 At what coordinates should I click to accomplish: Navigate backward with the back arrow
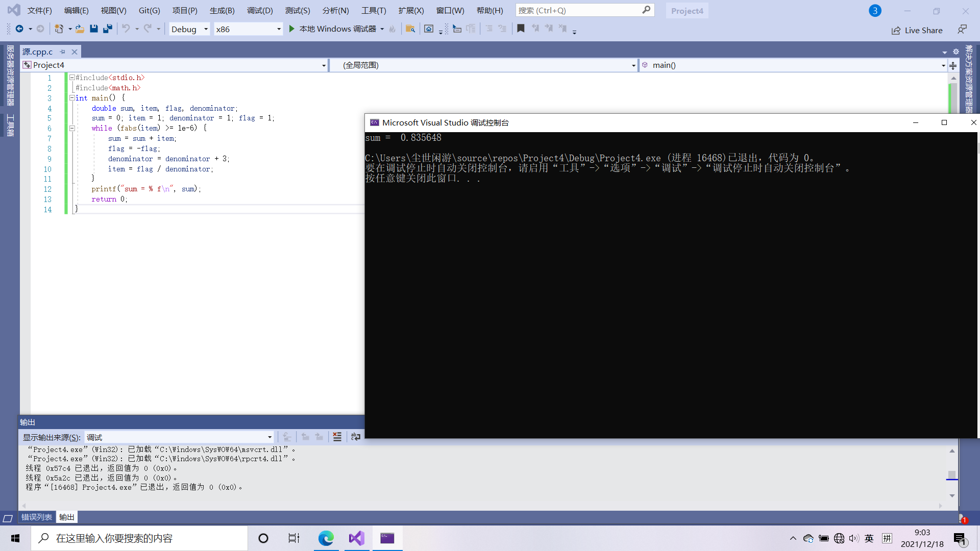click(x=19, y=29)
